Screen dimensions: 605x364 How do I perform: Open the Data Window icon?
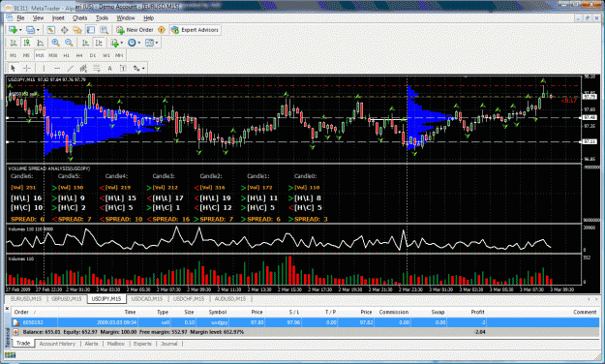(x=64, y=30)
